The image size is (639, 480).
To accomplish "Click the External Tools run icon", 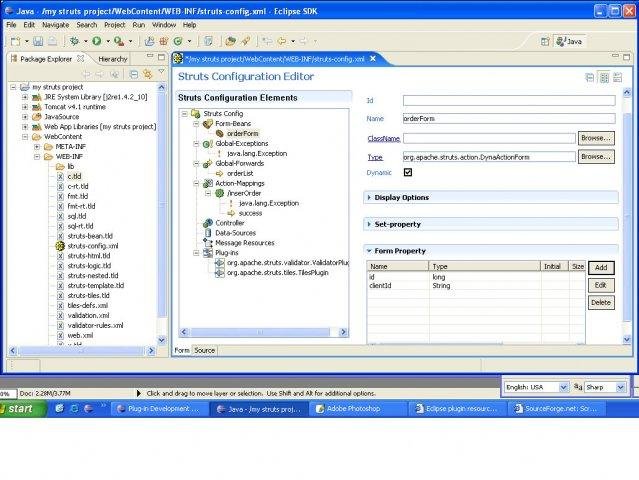I will [119, 41].
